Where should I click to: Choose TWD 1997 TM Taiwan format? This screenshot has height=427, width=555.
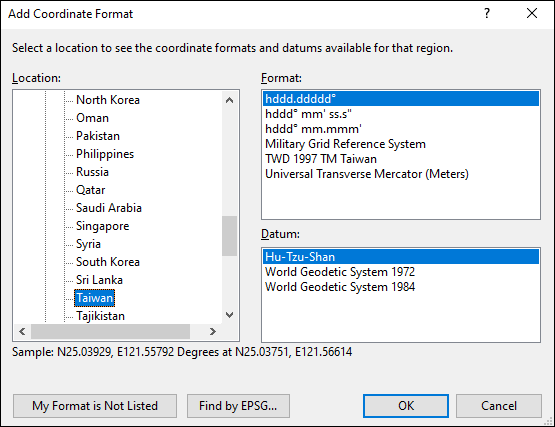pos(401,159)
